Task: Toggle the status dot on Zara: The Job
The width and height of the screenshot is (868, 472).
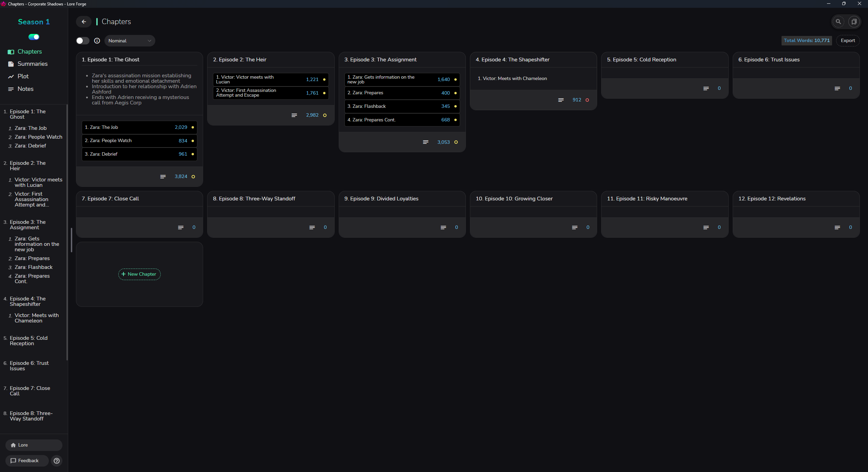Action: click(x=192, y=127)
